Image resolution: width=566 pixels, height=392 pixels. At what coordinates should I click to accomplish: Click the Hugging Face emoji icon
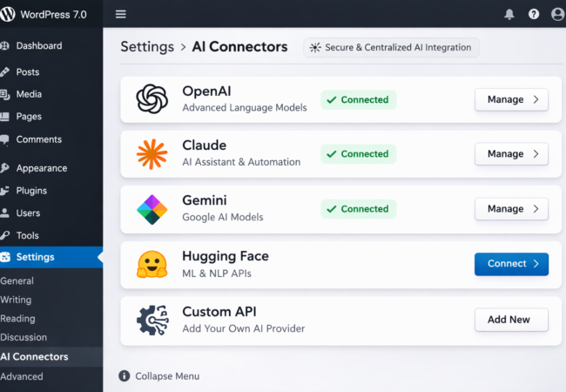tap(152, 264)
